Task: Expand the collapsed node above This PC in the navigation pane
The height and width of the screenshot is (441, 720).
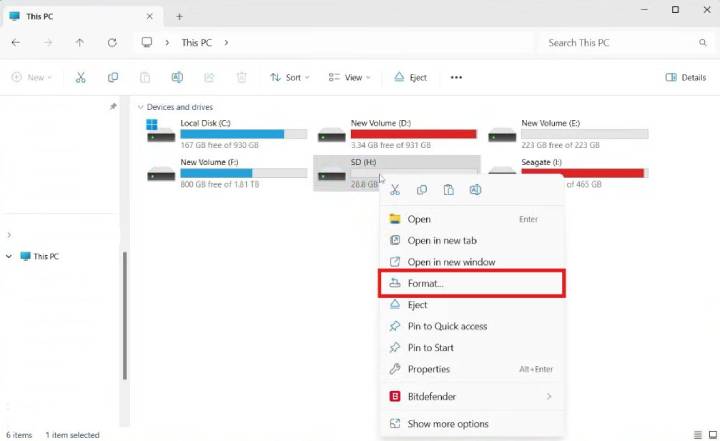Action: [9, 235]
